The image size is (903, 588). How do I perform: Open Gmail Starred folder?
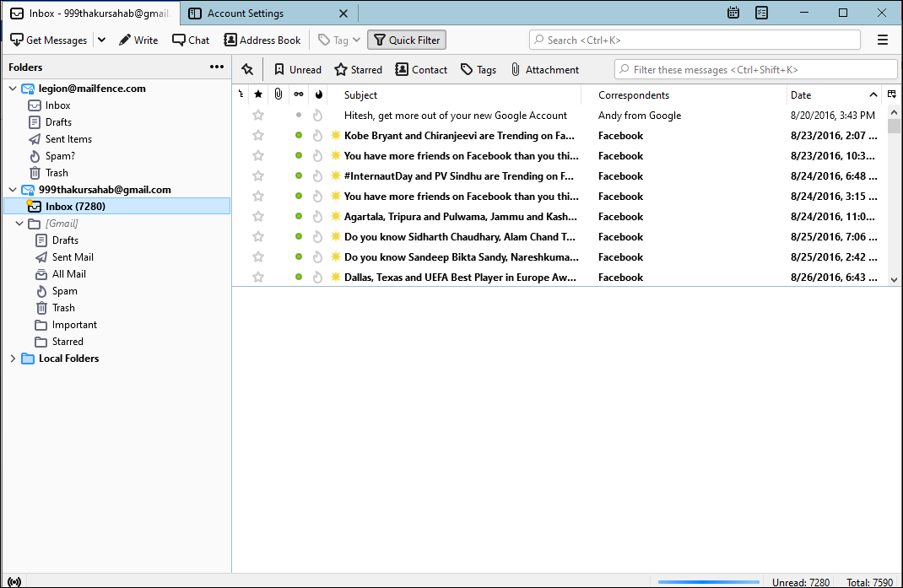point(68,342)
